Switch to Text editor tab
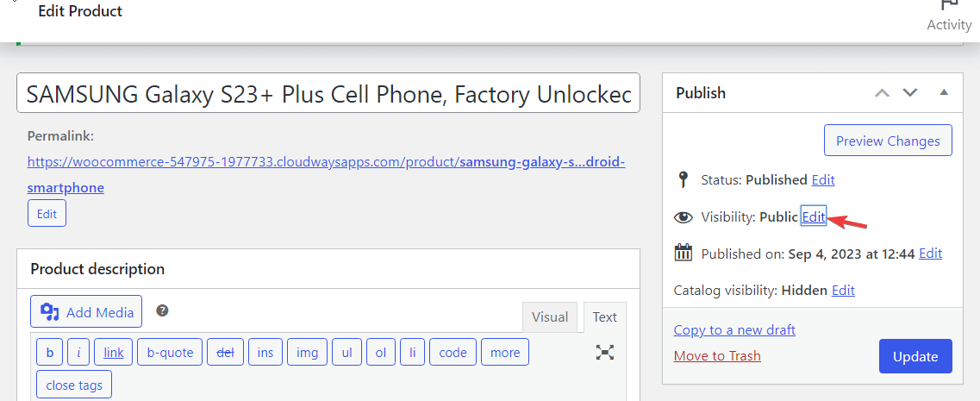Screen dimensions: 980x401 604,316
